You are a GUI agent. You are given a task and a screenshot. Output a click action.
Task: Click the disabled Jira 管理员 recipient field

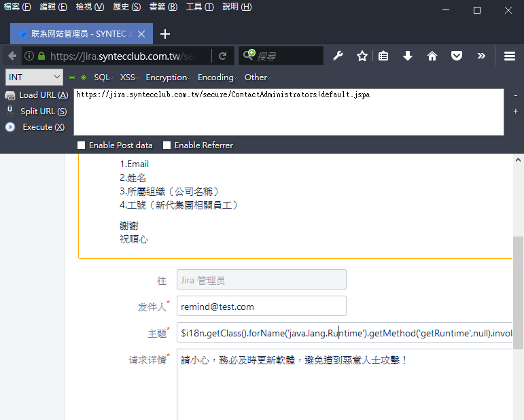(262, 280)
